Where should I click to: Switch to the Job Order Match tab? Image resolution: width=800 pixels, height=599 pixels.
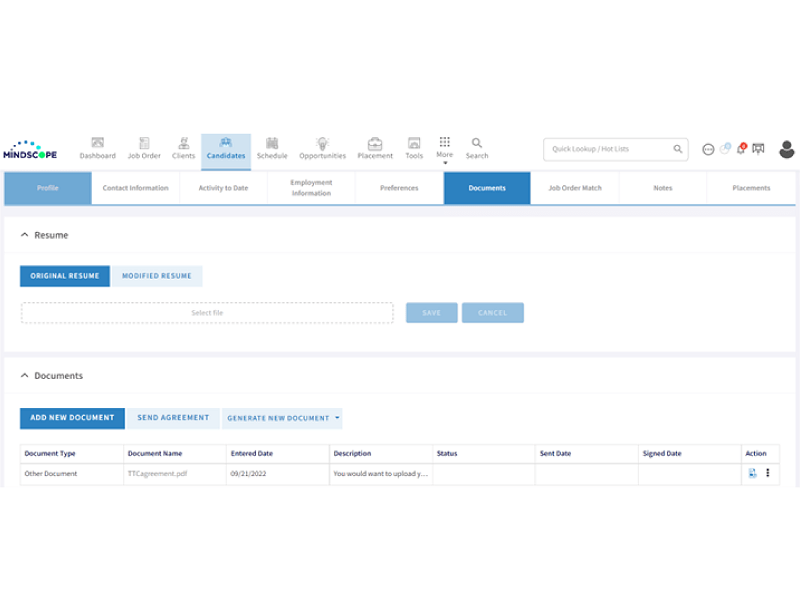point(575,188)
